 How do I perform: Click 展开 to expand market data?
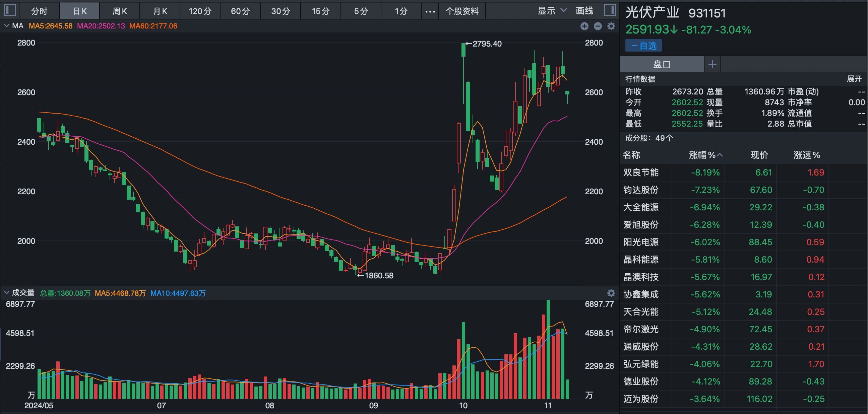pos(854,79)
